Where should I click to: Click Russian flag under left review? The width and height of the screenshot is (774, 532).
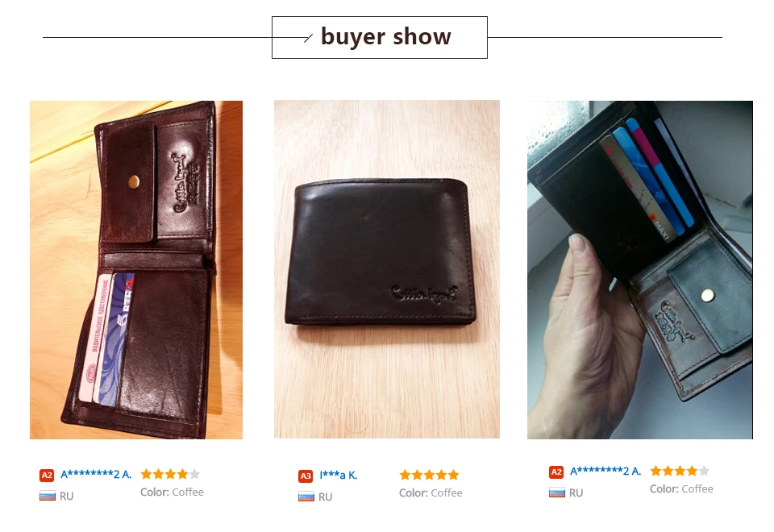point(48,496)
